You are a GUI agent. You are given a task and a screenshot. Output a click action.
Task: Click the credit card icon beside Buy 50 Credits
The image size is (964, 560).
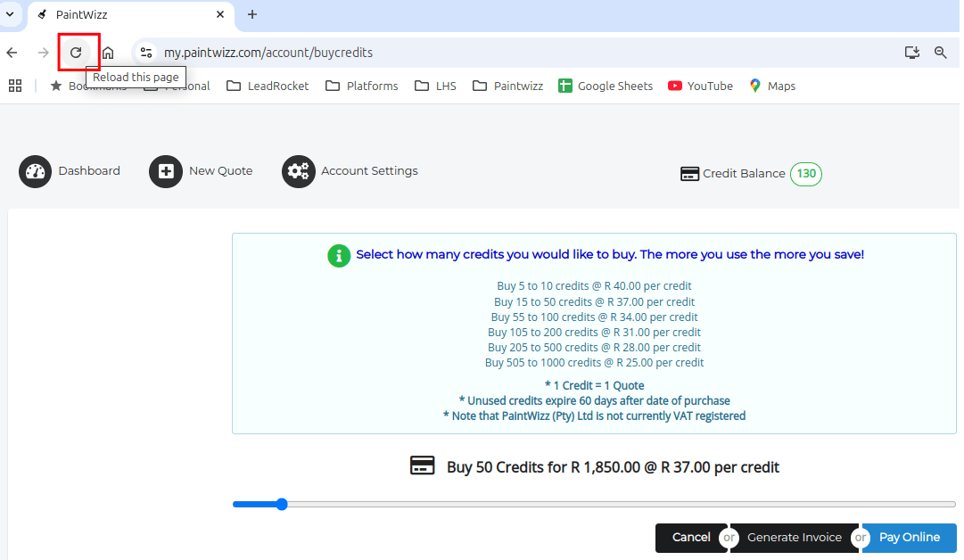tap(422, 465)
